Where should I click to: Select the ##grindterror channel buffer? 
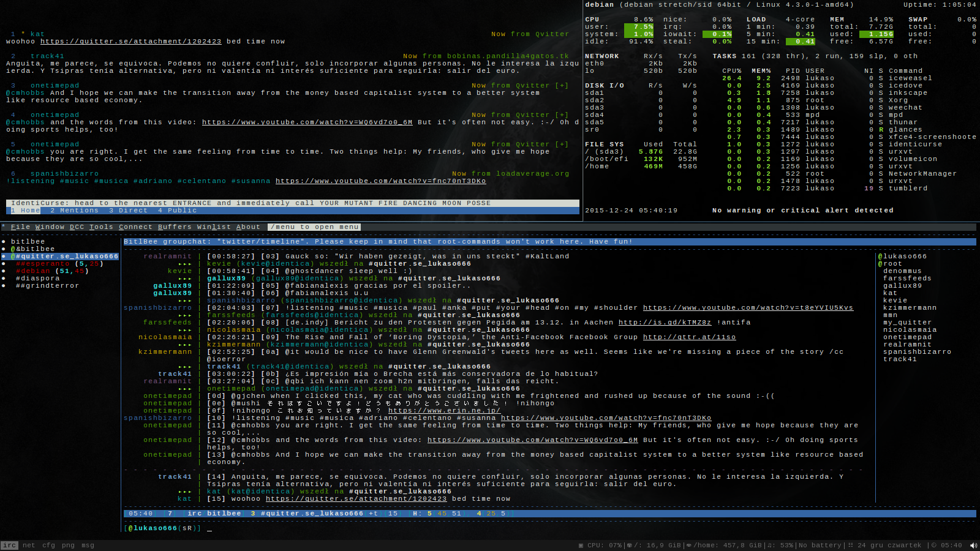(47, 286)
